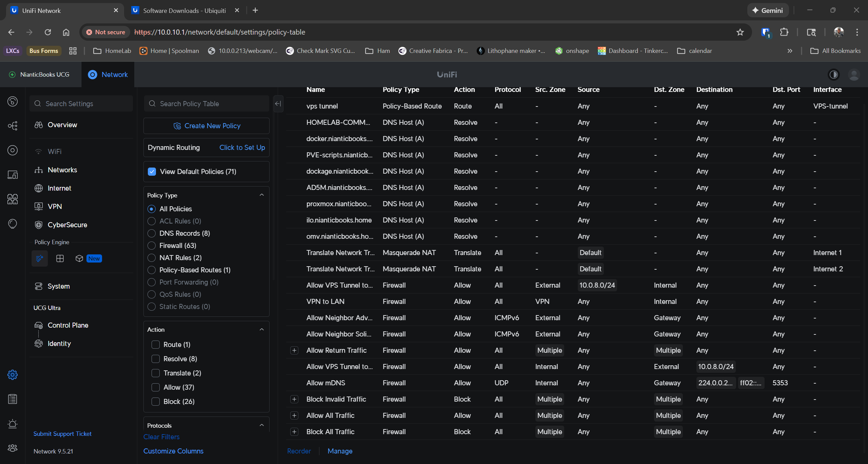Image resolution: width=868 pixels, height=464 pixels.
Task: Click the alarm alerts icon in sidebar
Action: (13, 424)
